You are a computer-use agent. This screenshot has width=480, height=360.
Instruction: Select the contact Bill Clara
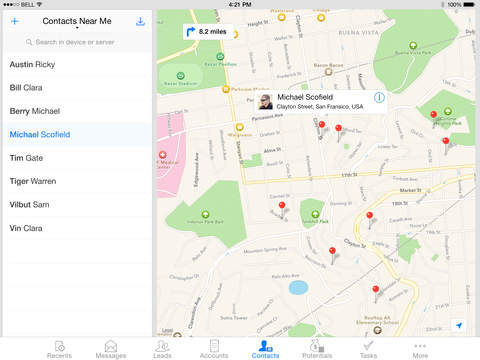77,88
